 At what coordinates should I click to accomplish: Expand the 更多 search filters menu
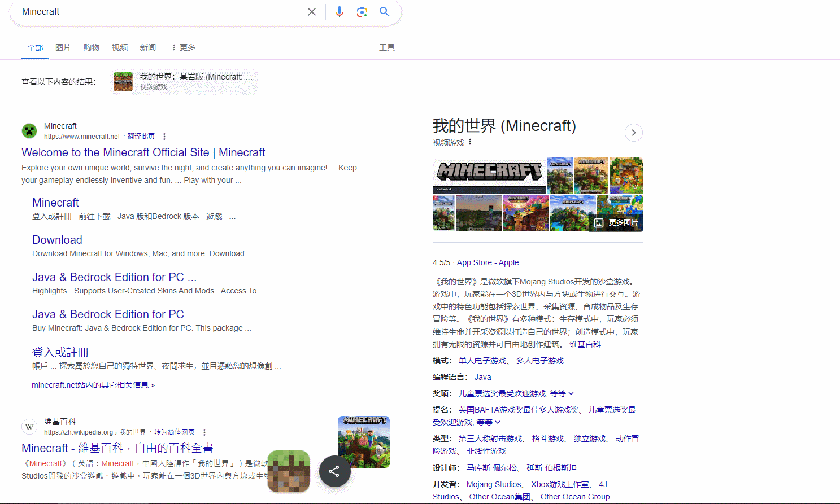(x=184, y=47)
